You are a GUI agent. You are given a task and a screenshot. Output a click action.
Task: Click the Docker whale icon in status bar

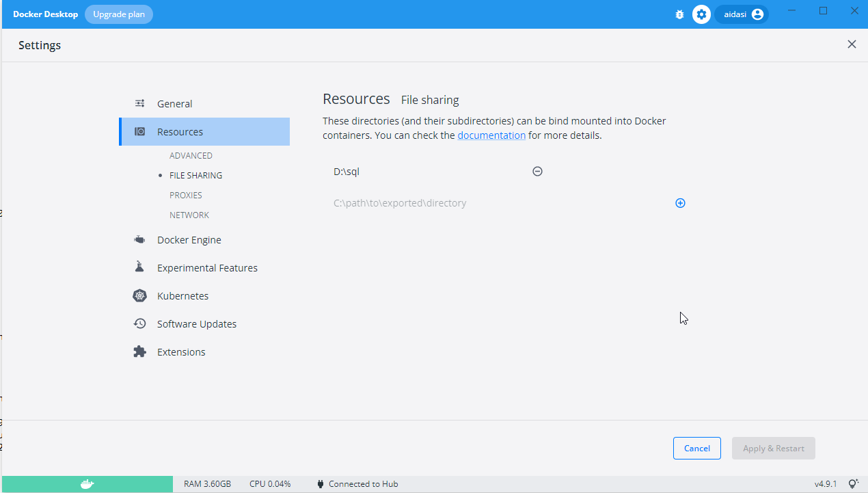(87, 484)
